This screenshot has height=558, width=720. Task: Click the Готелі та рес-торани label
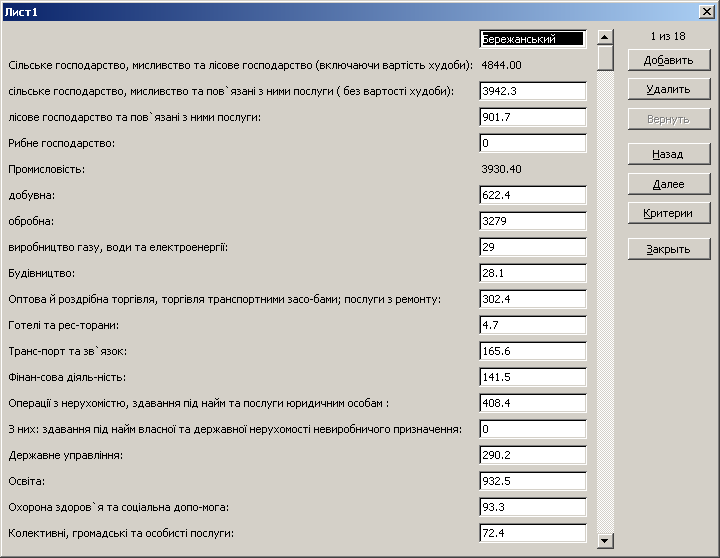click(64, 326)
